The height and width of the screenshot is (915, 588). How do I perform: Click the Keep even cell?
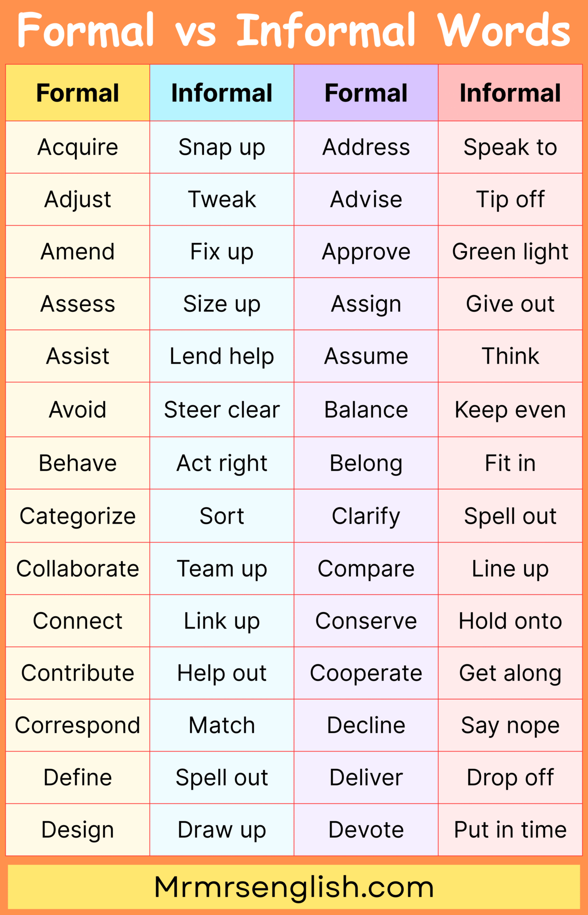[x=510, y=410]
